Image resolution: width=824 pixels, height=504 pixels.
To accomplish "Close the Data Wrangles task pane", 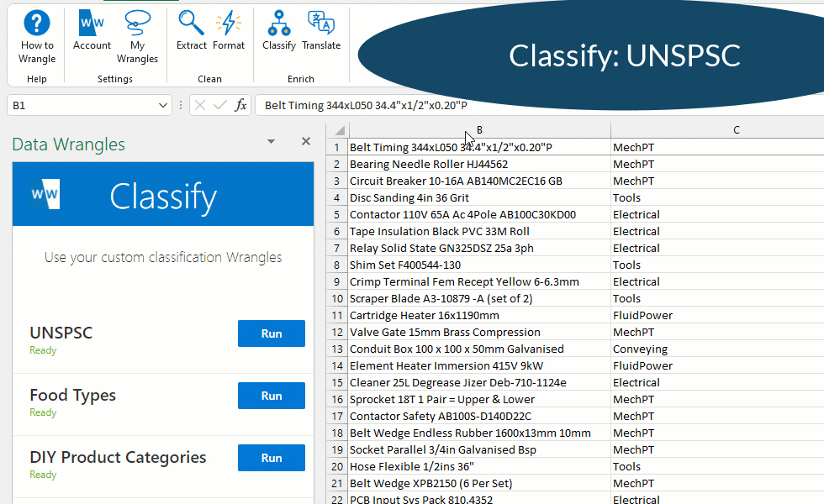I will (x=306, y=141).
